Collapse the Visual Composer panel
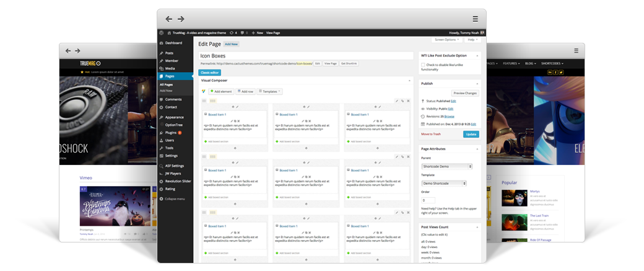 [x=409, y=81]
